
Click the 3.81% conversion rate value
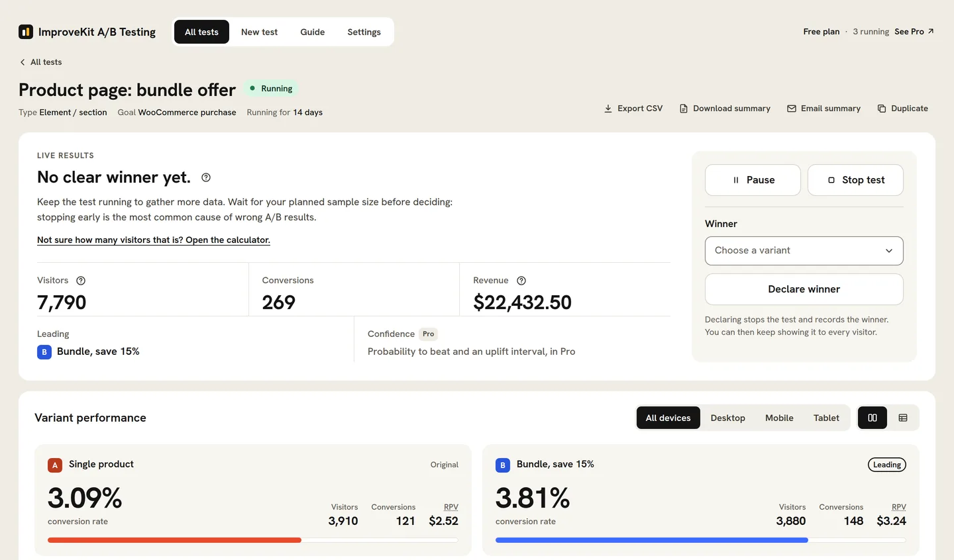533,498
